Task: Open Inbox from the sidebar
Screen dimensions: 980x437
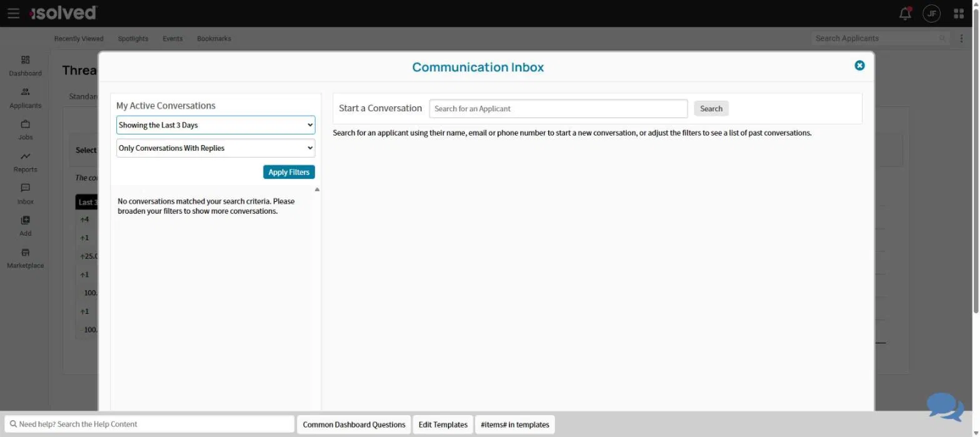Action: (x=26, y=194)
